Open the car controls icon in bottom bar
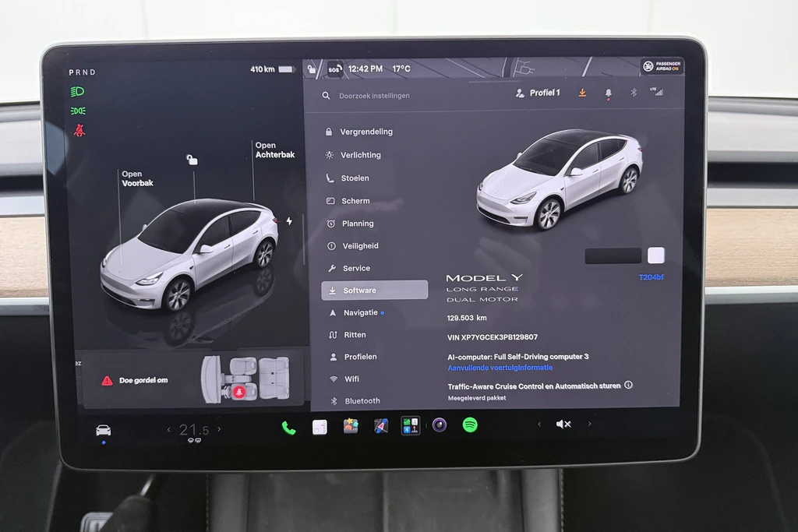Screen dimensions: 798x532 click(104, 430)
